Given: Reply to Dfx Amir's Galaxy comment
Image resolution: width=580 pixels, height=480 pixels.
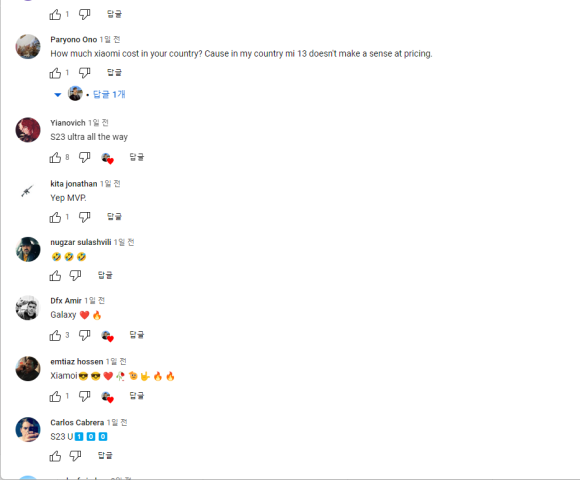Looking at the screenshot, I should point(136,335).
